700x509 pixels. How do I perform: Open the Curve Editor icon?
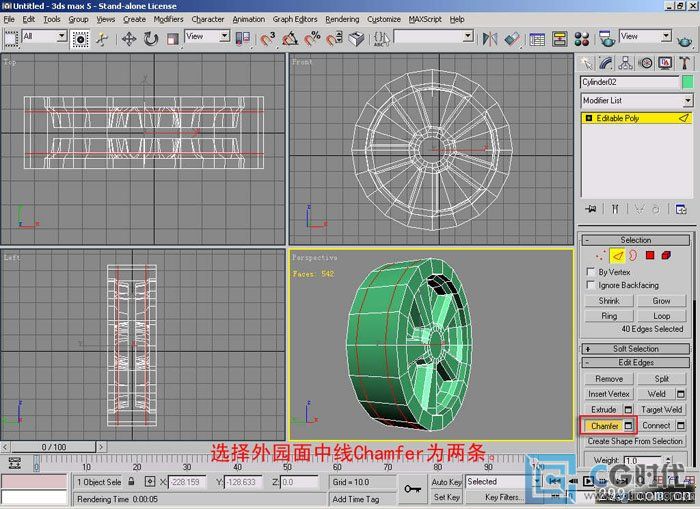click(537, 39)
